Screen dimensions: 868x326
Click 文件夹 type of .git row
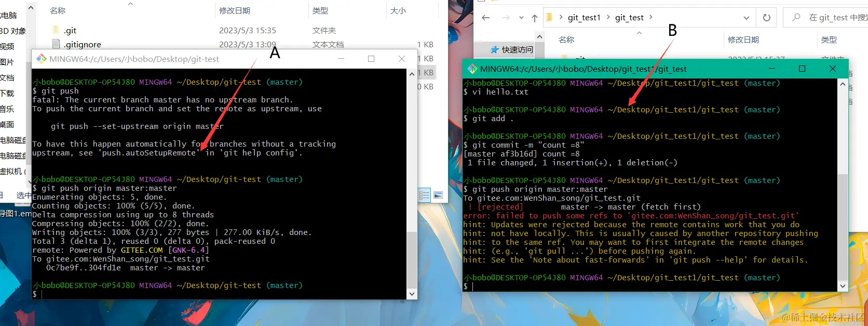click(x=324, y=31)
